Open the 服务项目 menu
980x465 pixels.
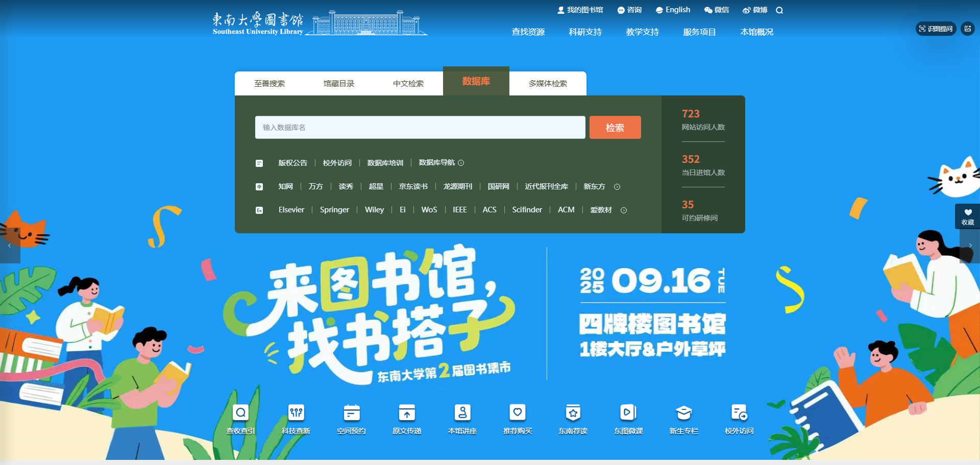700,32
